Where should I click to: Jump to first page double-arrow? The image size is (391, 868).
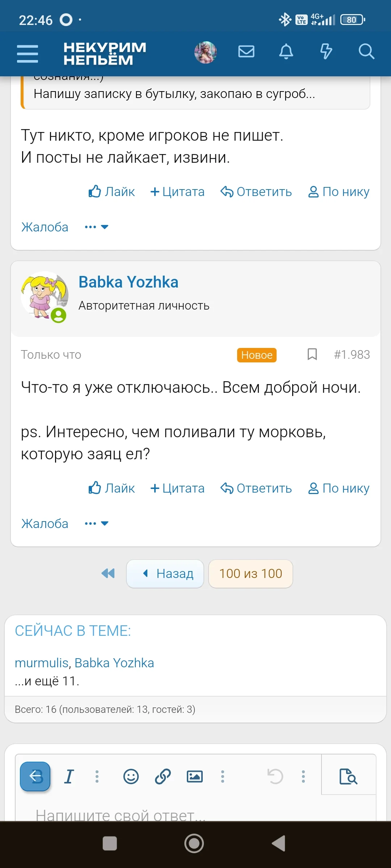[x=108, y=573]
